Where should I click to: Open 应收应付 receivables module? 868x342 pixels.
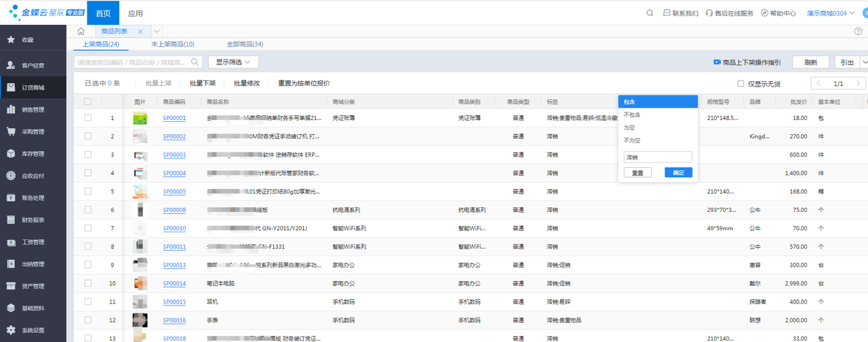(x=33, y=175)
